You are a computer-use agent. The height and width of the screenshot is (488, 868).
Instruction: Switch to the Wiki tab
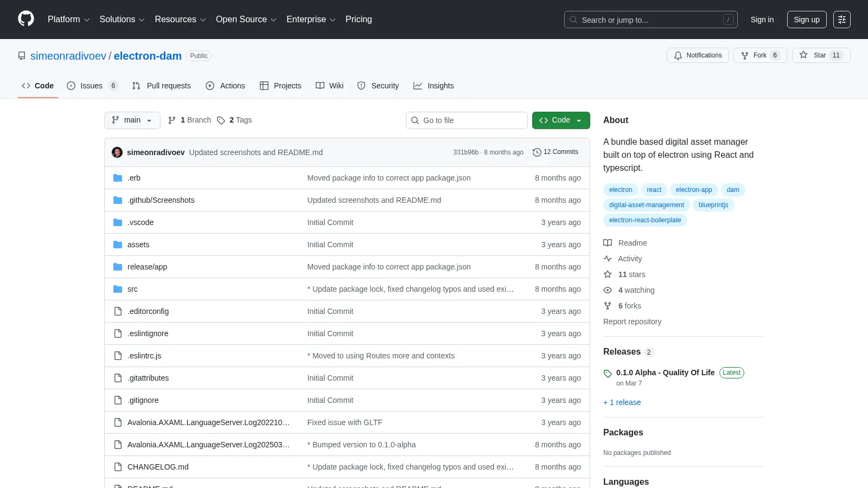click(x=330, y=86)
